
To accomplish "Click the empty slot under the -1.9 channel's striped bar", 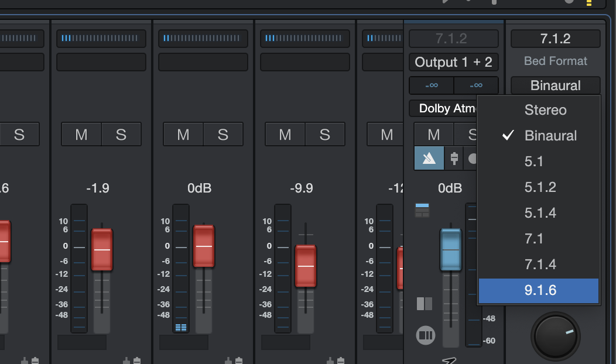I will [101, 62].
